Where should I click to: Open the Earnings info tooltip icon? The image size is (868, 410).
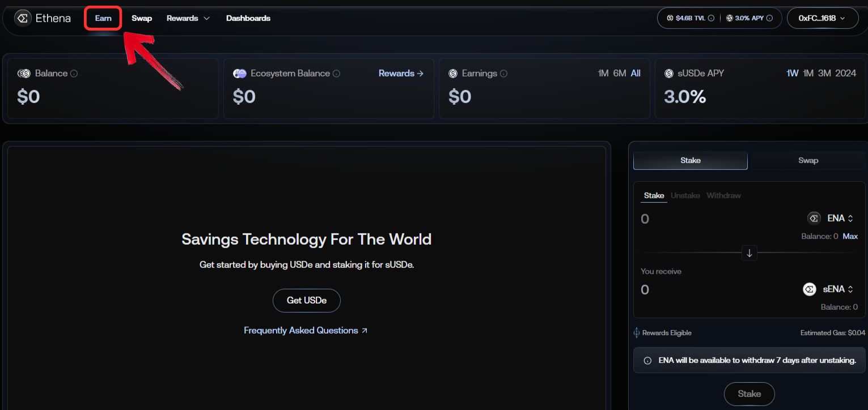(x=503, y=74)
